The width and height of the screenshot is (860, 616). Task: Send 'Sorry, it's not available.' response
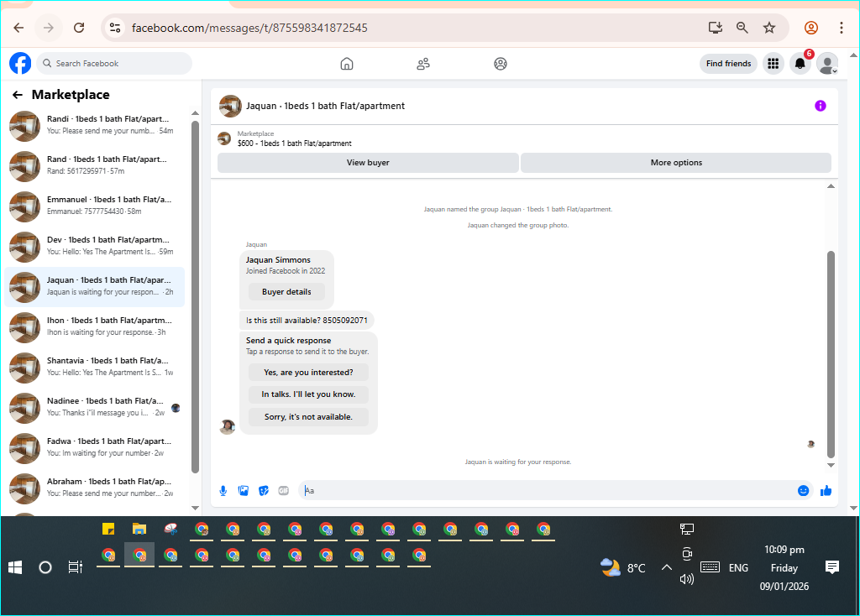click(x=308, y=416)
